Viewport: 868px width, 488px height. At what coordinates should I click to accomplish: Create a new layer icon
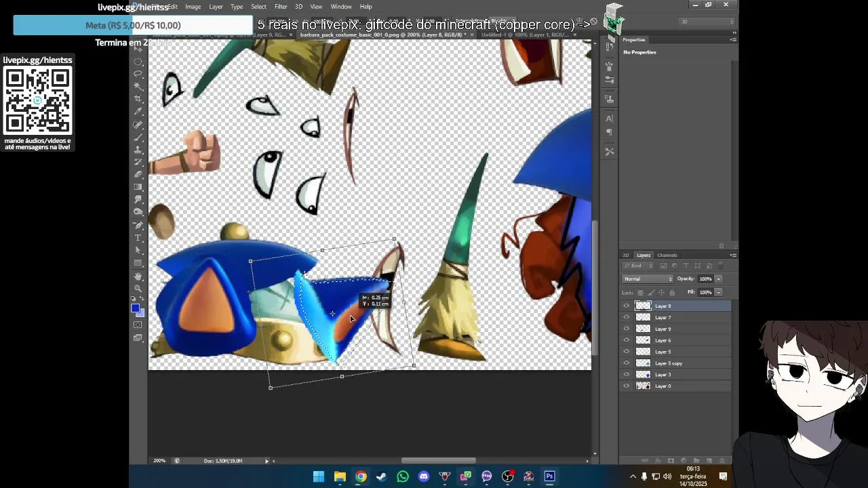(709, 460)
